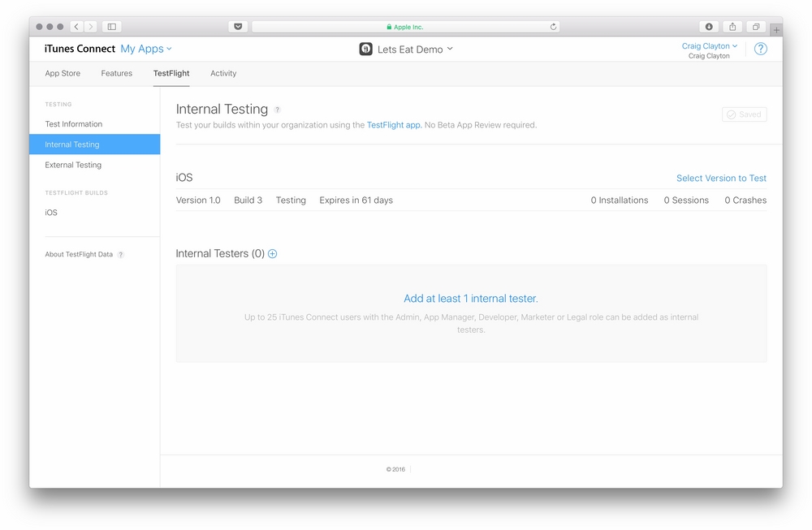
Task: Reload the page with refresh icon
Action: coord(553,27)
